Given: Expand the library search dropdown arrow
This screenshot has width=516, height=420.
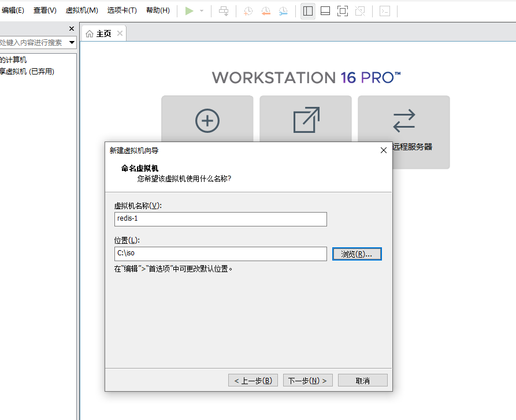Looking at the screenshot, I should pyautogui.click(x=72, y=42).
